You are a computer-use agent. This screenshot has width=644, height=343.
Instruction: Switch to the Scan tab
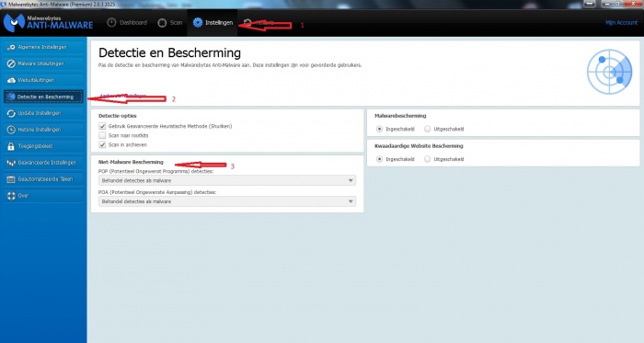click(x=170, y=23)
